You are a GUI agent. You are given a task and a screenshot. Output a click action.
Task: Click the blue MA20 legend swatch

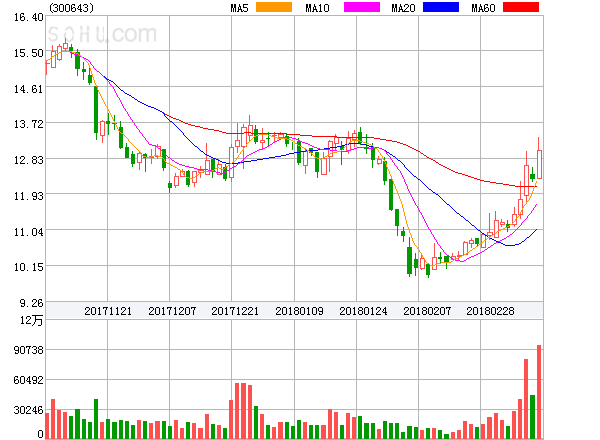click(x=441, y=7)
